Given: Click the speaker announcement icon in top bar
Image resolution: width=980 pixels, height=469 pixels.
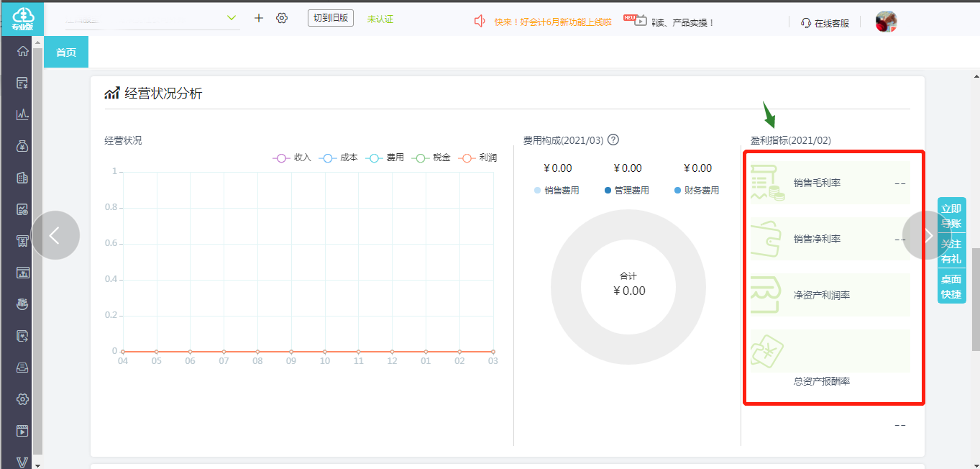Looking at the screenshot, I should (x=480, y=21).
